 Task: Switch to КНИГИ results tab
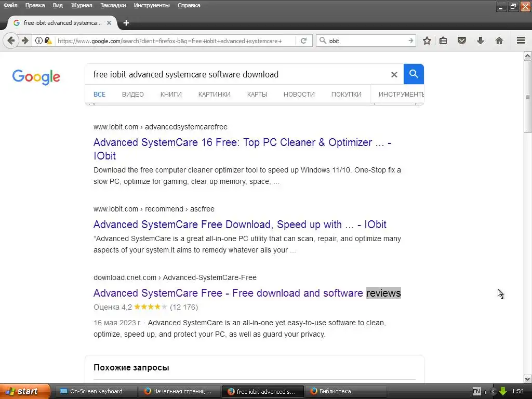171,95
